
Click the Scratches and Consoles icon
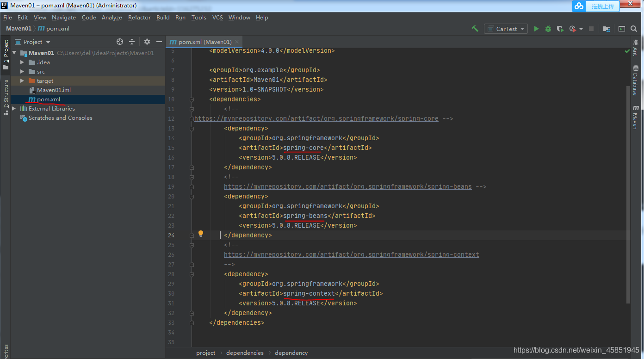pyautogui.click(x=23, y=118)
